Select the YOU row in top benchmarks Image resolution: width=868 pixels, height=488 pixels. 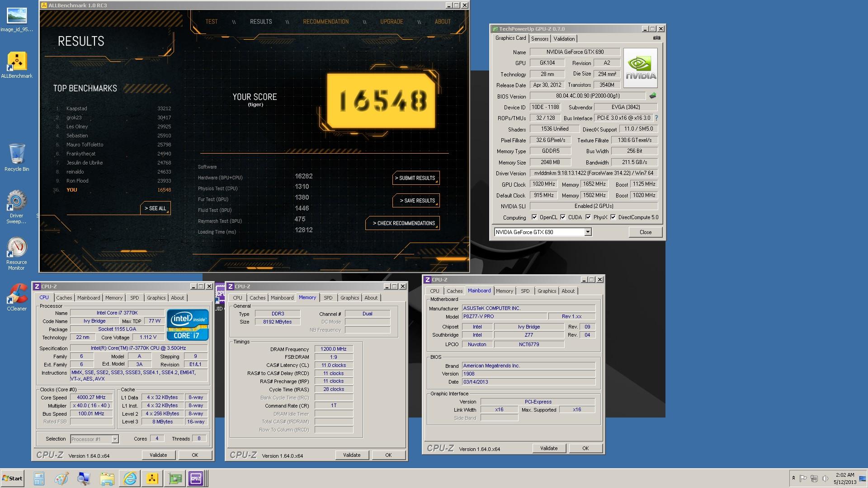click(112, 190)
